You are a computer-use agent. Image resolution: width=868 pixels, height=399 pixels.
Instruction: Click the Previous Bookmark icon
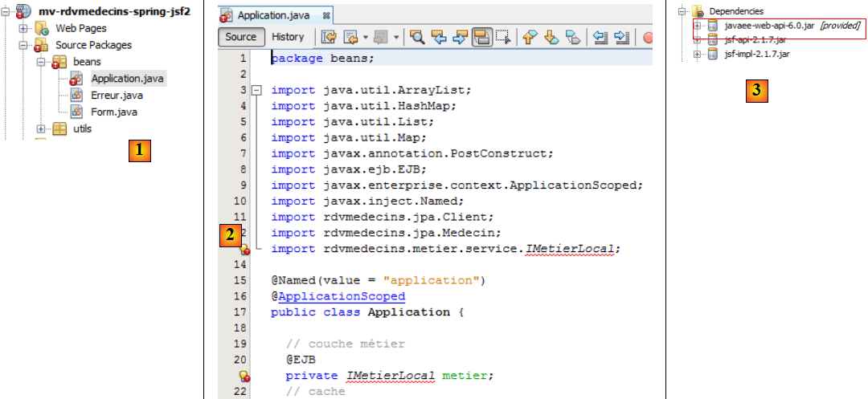click(530, 37)
